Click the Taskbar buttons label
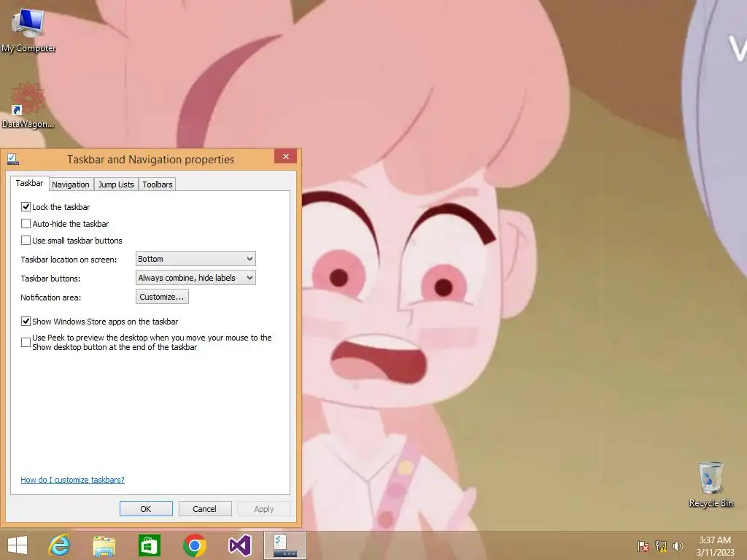 (50, 279)
